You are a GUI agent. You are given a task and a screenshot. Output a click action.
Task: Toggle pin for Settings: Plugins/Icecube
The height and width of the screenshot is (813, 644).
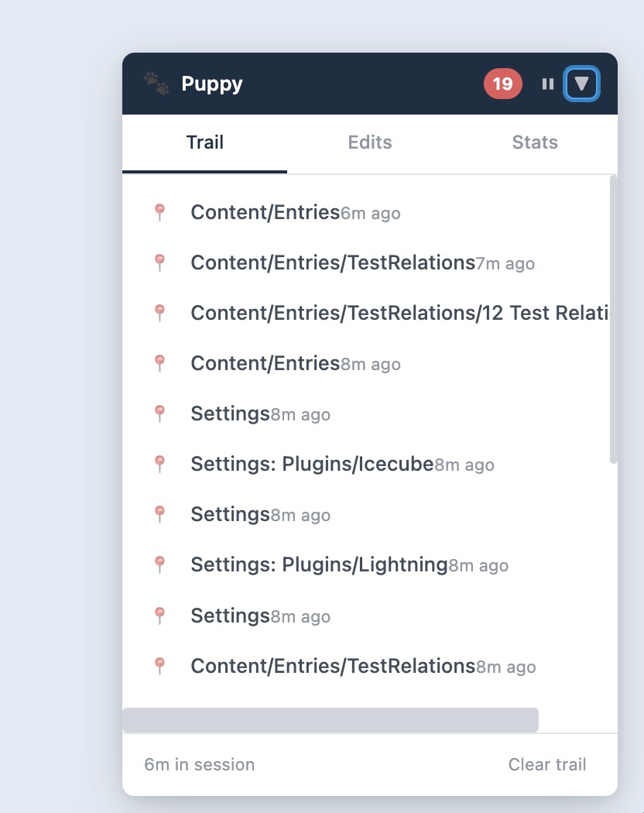[159, 464]
